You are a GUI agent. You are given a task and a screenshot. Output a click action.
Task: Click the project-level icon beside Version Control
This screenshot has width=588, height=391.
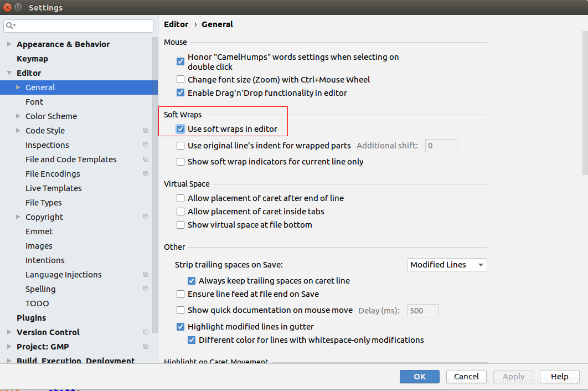(x=146, y=332)
